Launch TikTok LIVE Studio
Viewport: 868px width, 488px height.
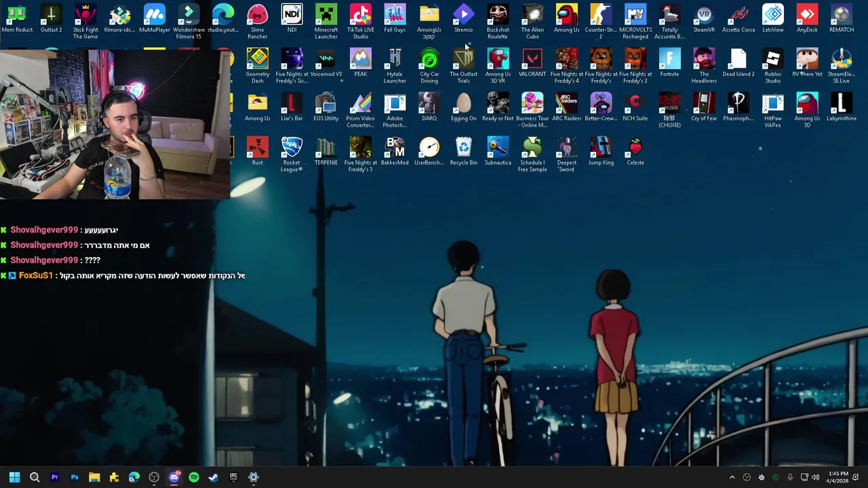tap(360, 22)
